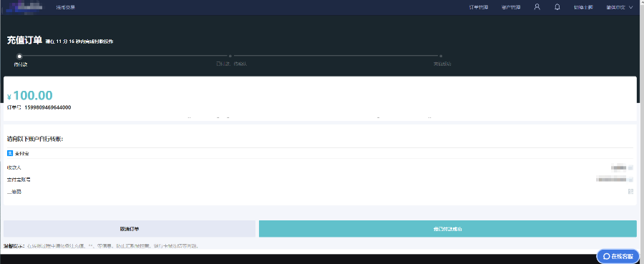Open the notification bell

pyautogui.click(x=557, y=7)
